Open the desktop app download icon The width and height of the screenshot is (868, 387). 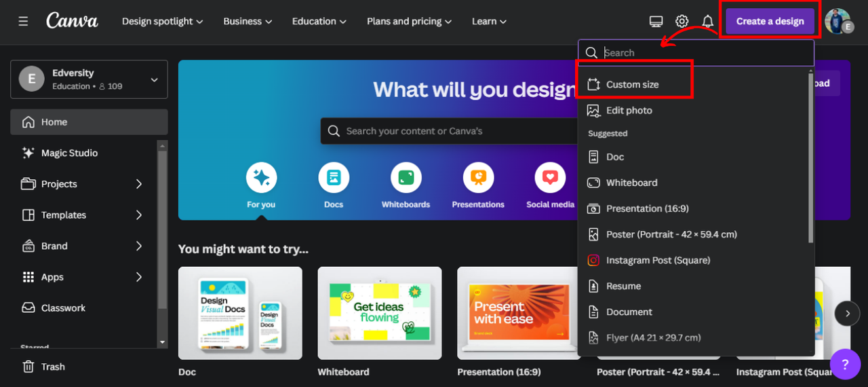[x=656, y=21]
